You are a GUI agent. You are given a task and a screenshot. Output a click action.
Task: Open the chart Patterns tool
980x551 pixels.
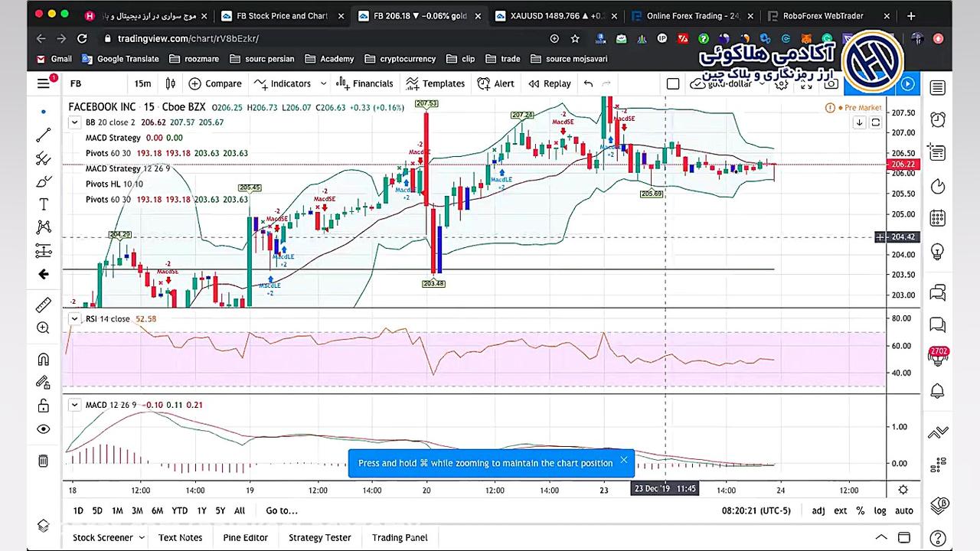44,227
